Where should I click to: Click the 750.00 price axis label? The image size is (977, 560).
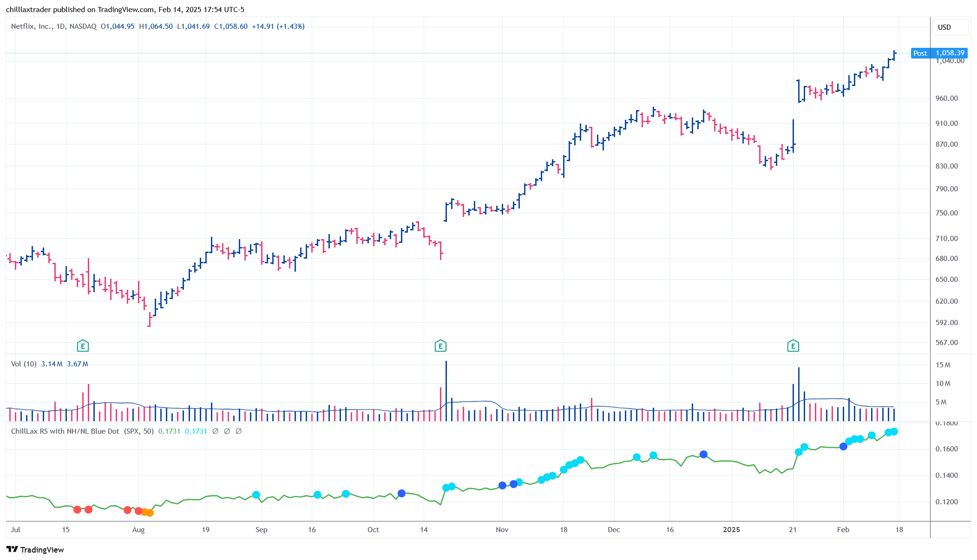click(x=947, y=213)
